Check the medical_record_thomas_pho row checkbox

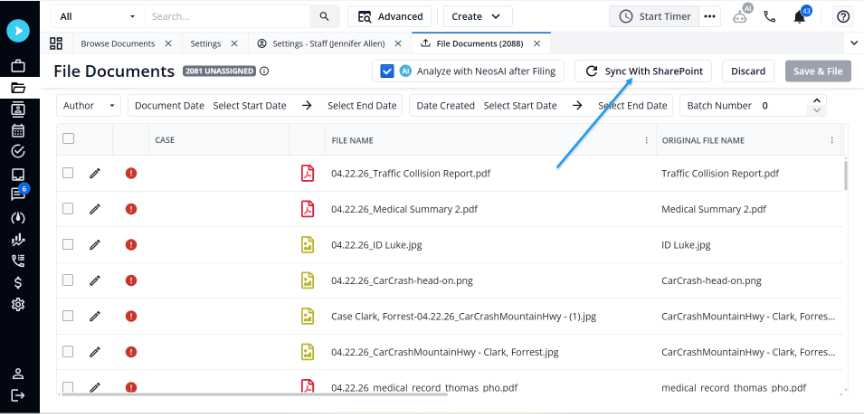tap(68, 387)
